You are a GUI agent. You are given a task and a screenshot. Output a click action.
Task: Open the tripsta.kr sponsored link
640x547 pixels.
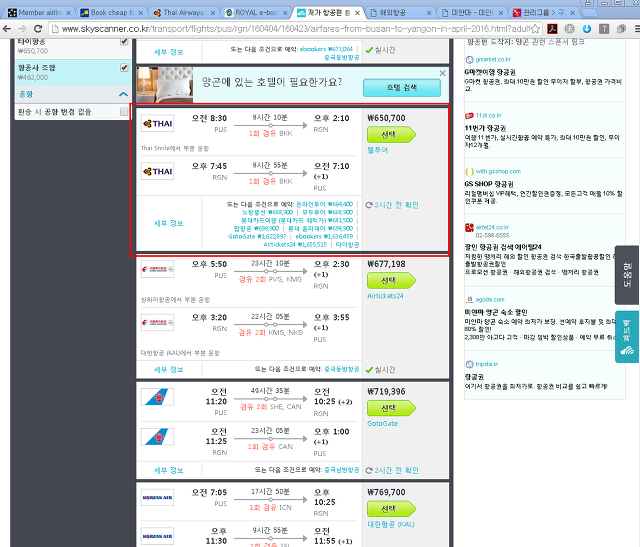coord(487,364)
